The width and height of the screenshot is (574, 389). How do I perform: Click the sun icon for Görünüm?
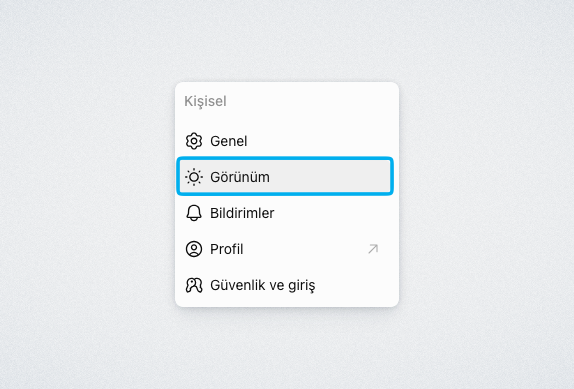pyautogui.click(x=194, y=177)
